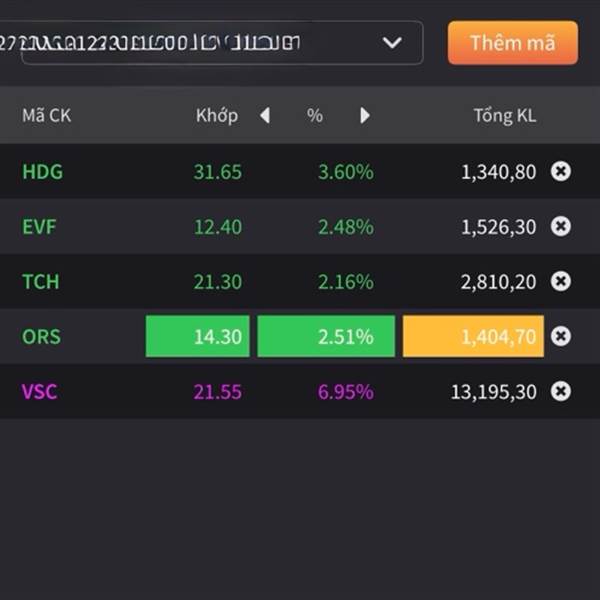
Task: Open HDG stock symbol
Action: (x=42, y=172)
